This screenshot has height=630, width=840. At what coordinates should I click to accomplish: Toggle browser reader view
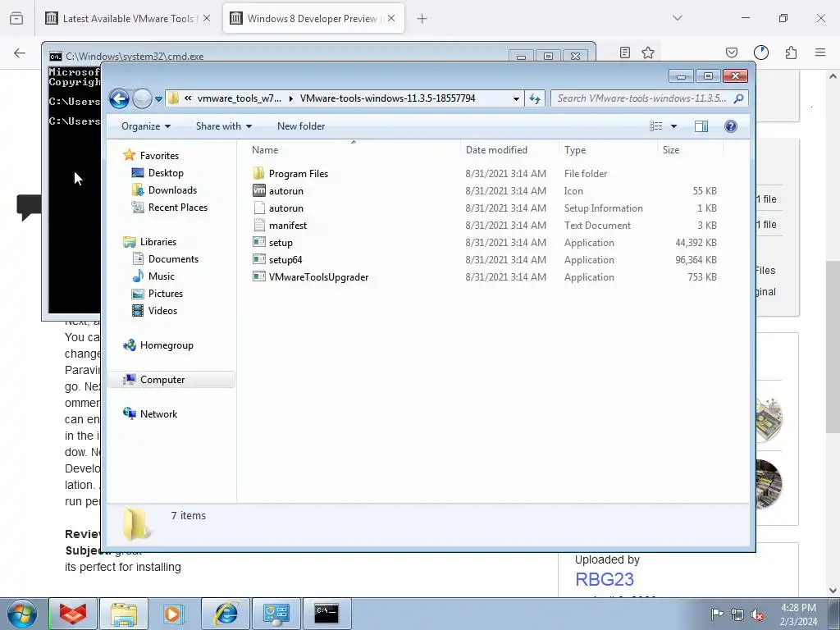[624, 52]
